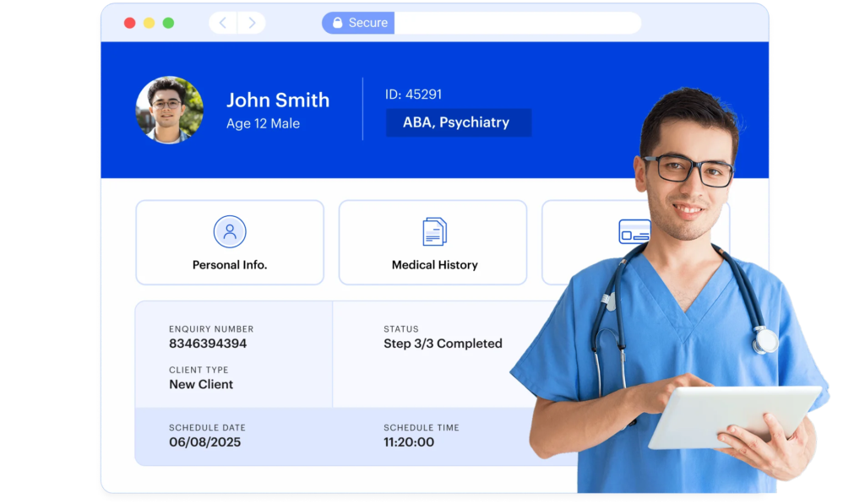Open the Medical History label

(x=434, y=265)
